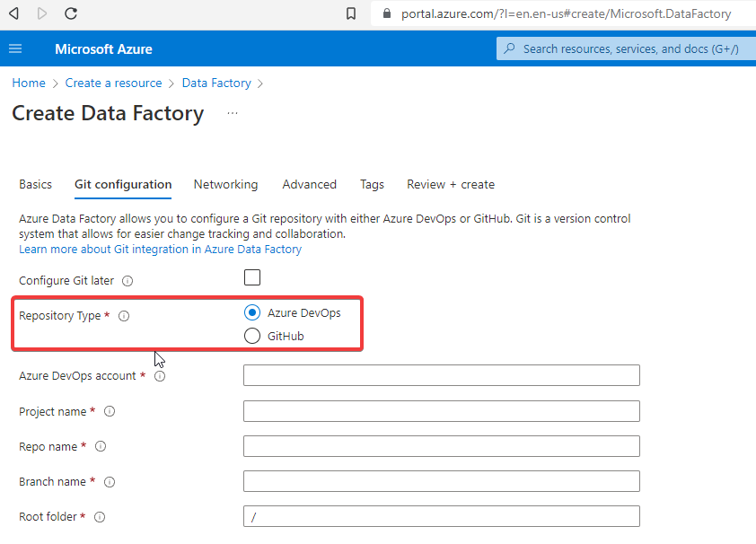Open Learn more about Git integration link
The height and width of the screenshot is (544, 756).
[x=160, y=250]
